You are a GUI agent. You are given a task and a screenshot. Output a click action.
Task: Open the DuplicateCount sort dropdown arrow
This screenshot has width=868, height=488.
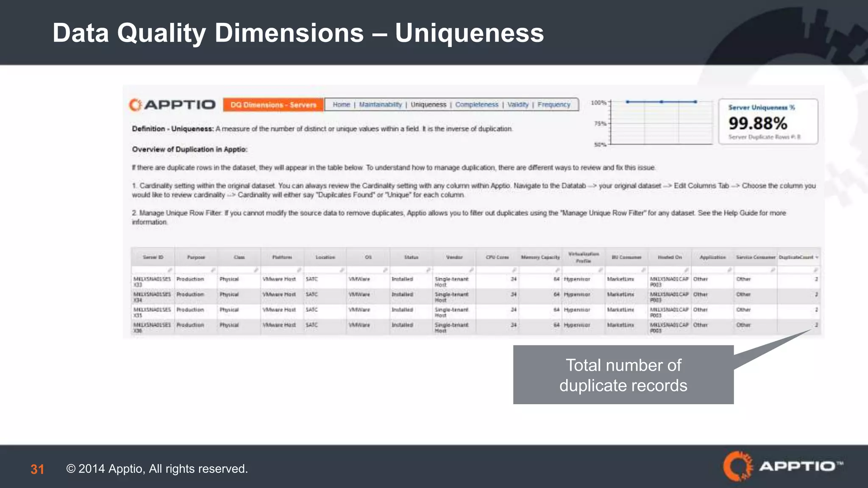817,257
